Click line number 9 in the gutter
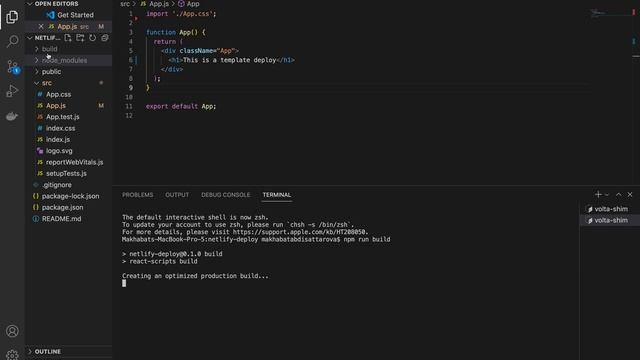The width and height of the screenshot is (640, 360). [131, 88]
